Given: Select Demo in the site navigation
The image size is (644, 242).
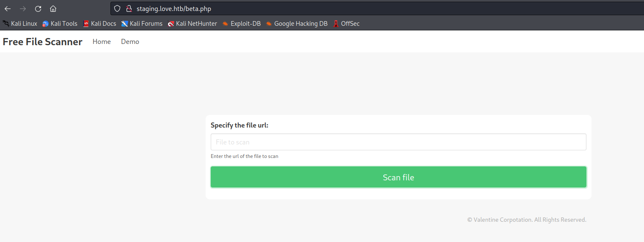Looking at the screenshot, I should click(x=130, y=42).
